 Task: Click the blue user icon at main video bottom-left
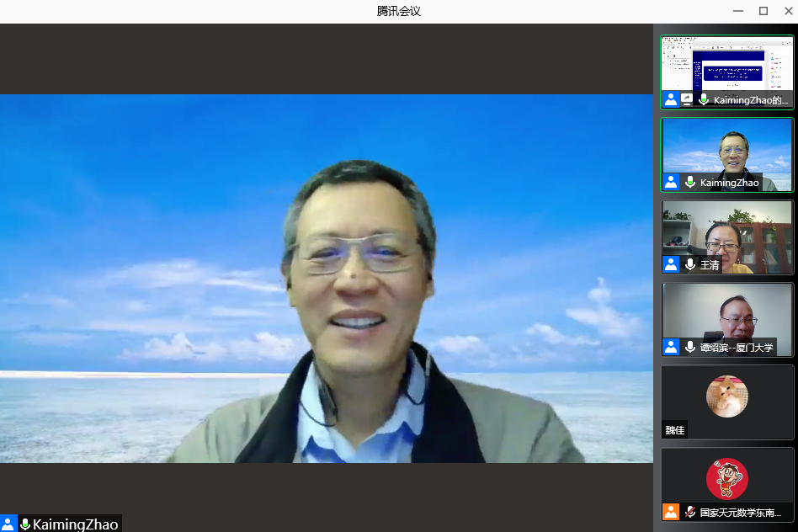[8, 524]
